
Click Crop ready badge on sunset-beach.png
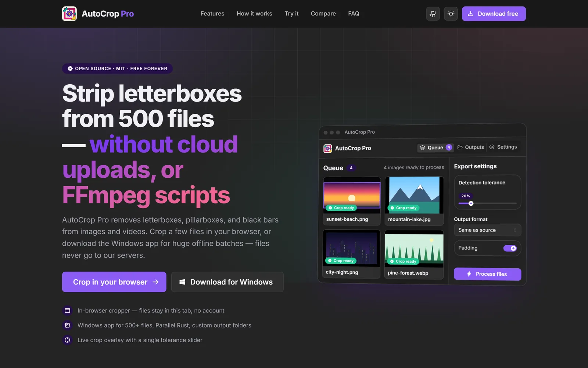[x=341, y=208]
